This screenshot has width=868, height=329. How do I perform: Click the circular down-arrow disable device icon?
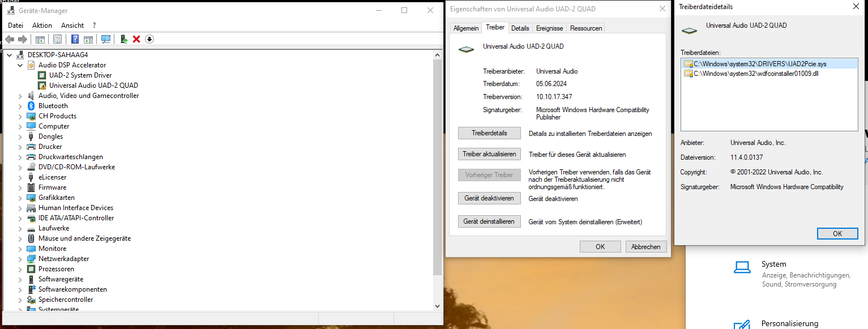point(149,39)
